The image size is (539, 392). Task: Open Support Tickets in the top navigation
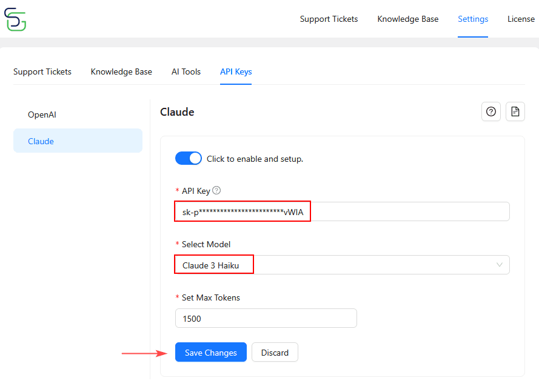click(329, 19)
